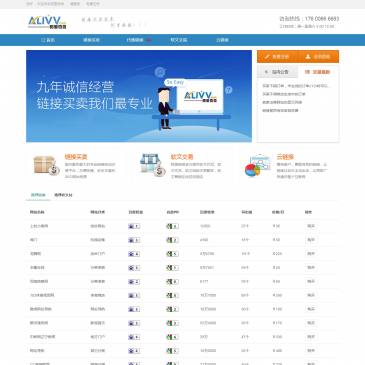Viewport: 365px width, 365px height.
Task: Open the 软文交易 orange heading link
Action: pos(182,157)
